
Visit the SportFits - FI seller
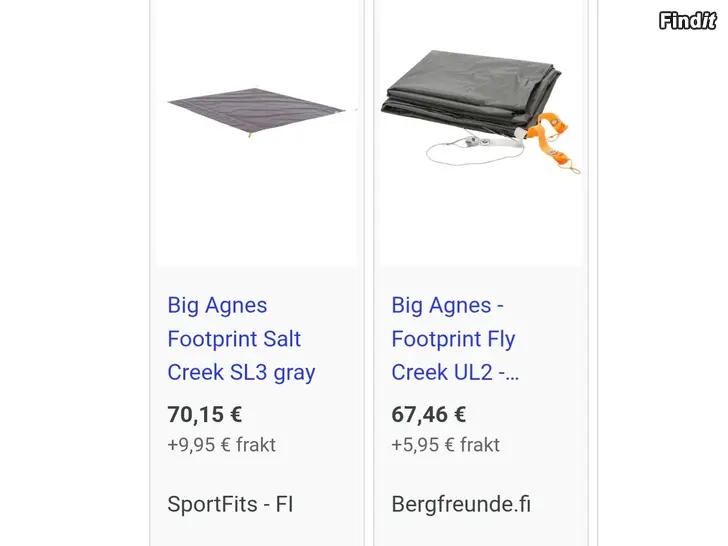[x=230, y=504]
